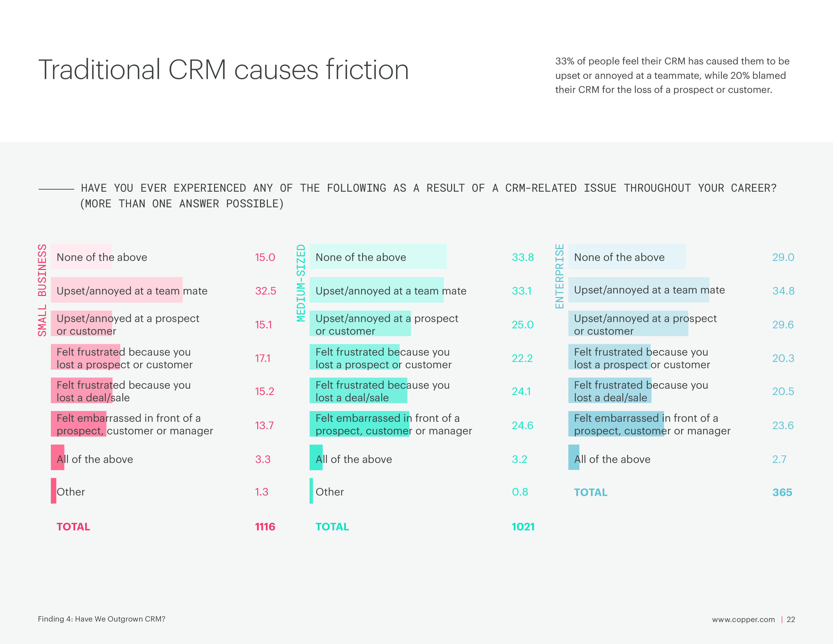
Task: Click the vertical MEDIUM-SIZED label
Action: coord(301,283)
